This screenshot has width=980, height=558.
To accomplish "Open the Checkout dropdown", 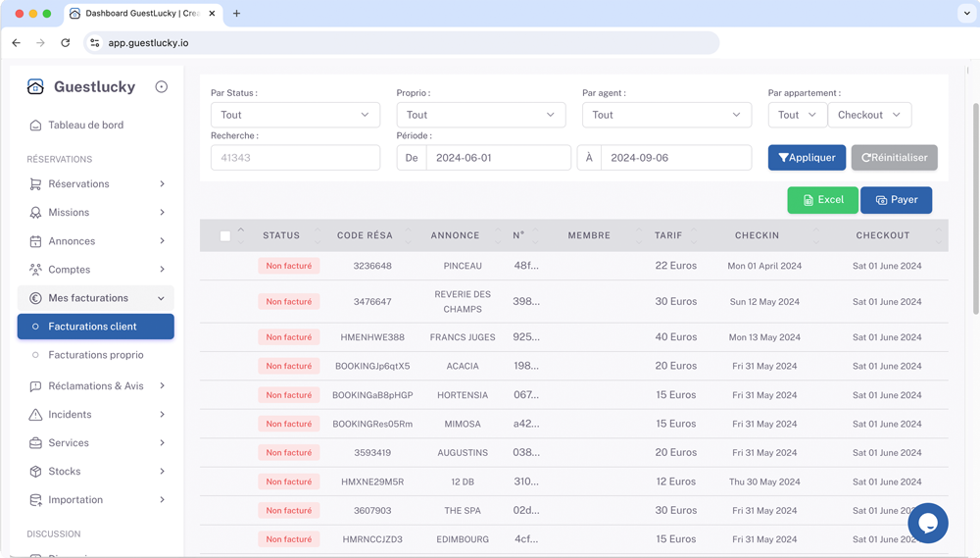I will point(869,115).
